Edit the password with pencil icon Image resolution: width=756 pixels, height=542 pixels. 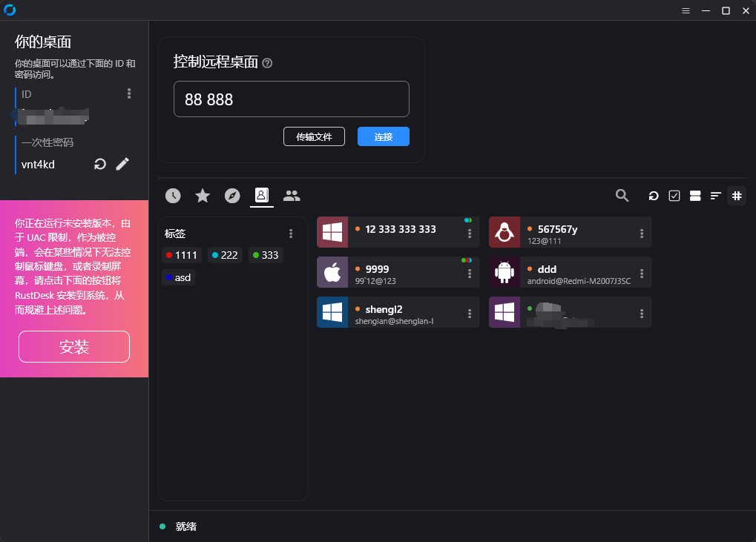click(x=122, y=164)
